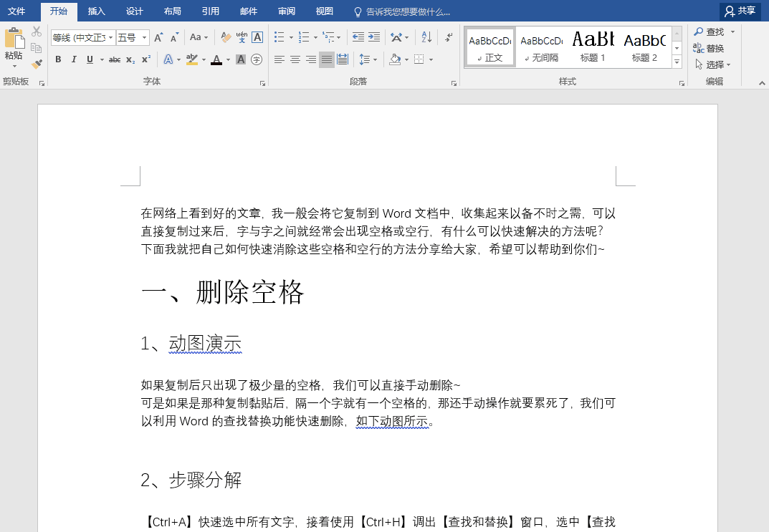
Task: Apply the 正文 Normal style
Action: click(x=490, y=47)
